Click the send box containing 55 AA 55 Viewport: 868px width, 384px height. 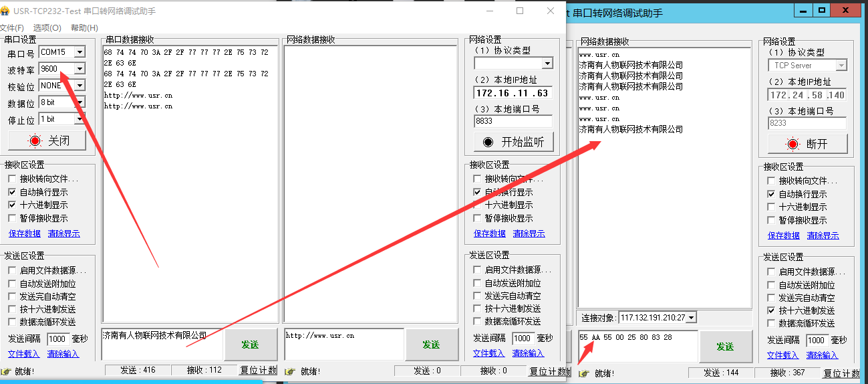637,345
